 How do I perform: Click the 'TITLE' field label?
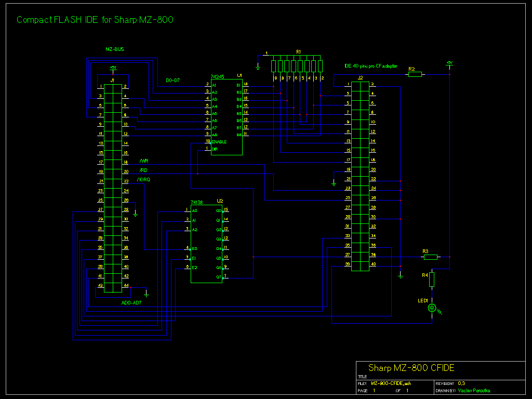[x=362, y=377]
